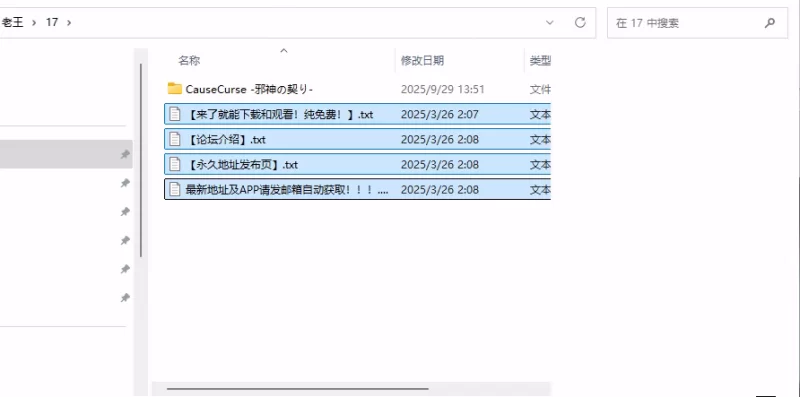Image resolution: width=800 pixels, height=397 pixels.
Task: Click date 2025/9/29 13:51
Action: point(442,89)
